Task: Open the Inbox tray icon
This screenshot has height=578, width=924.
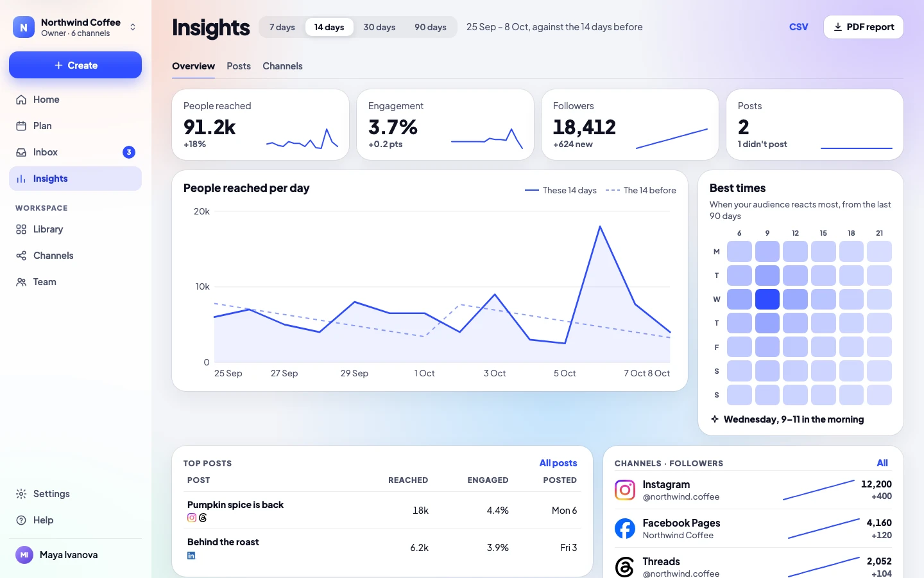Action: (21, 152)
